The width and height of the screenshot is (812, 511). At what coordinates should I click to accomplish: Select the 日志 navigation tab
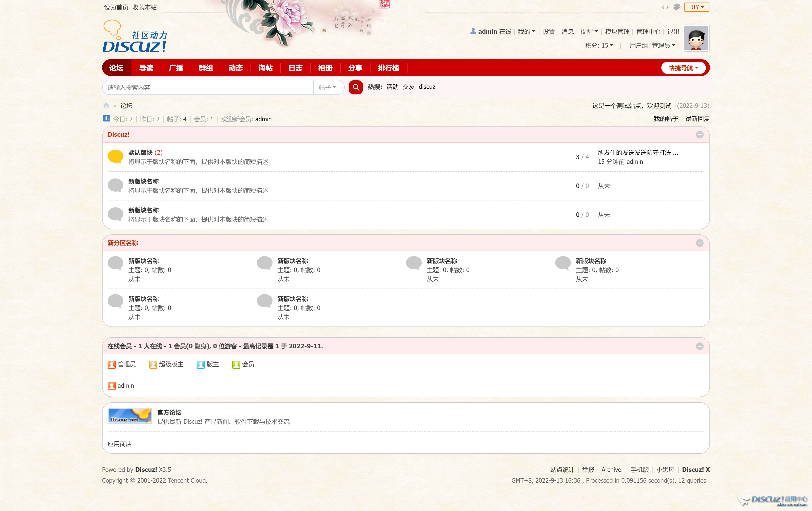click(296, 68)
